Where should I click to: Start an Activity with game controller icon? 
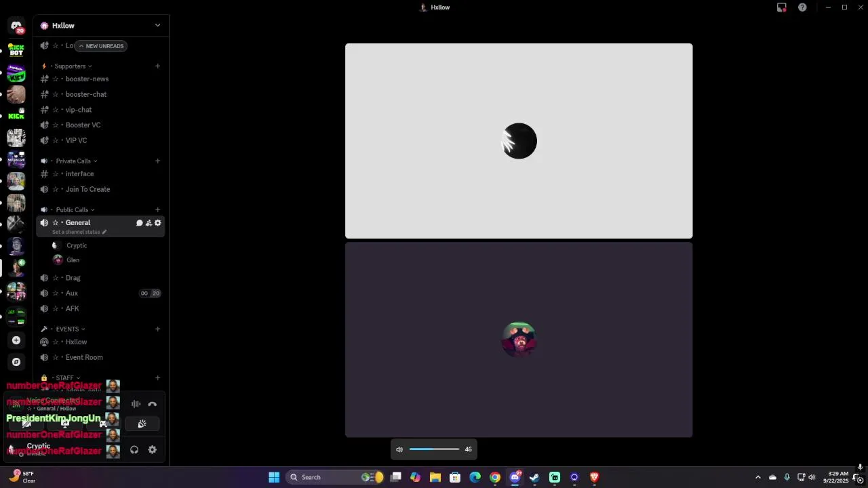(103, 424)
